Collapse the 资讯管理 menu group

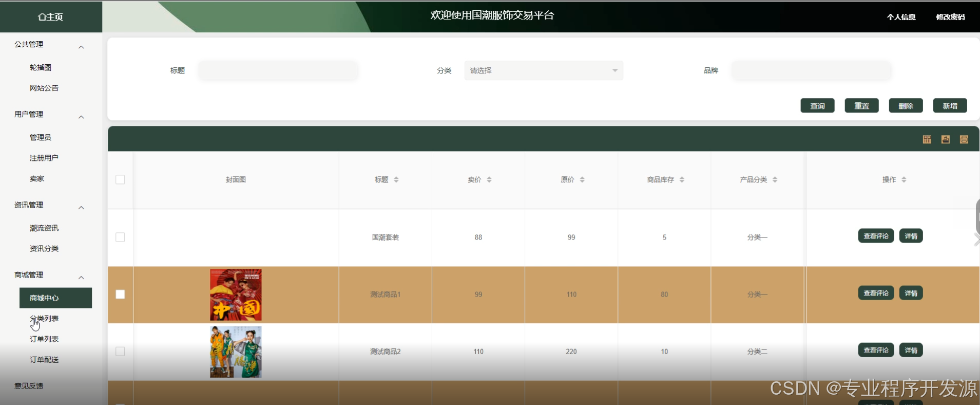pyautogui.click(x=81, y=207)
